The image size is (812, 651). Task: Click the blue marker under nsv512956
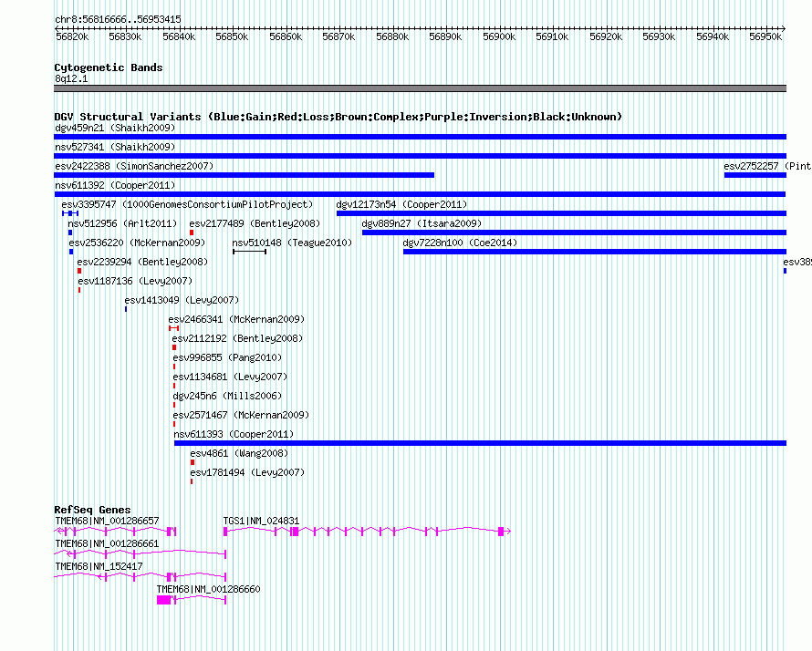coord(70,232)
